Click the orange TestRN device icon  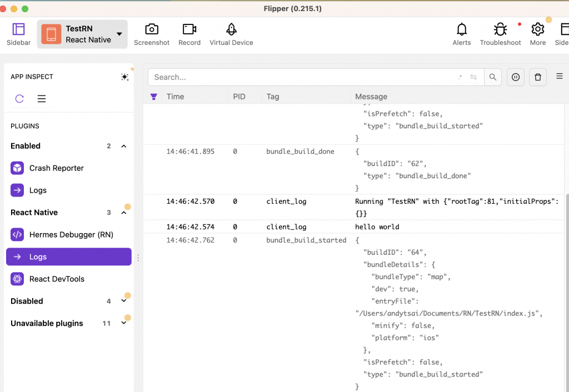pyautogui.click(x=51, y=34)
